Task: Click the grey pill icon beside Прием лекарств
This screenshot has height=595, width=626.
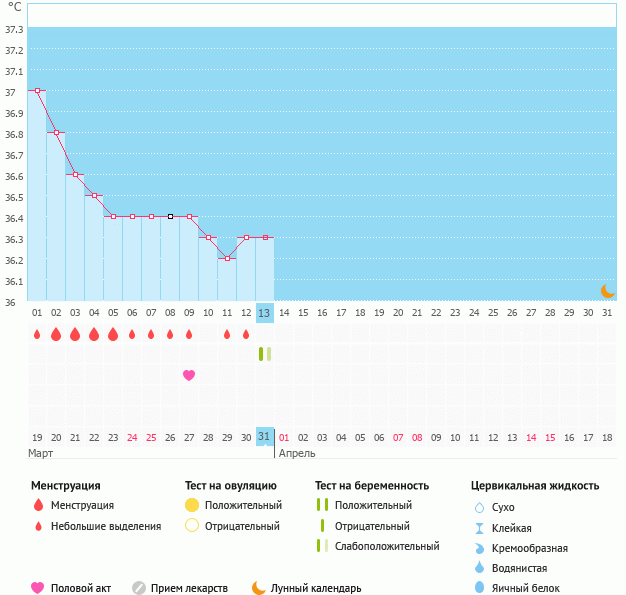Action: tap(139, 588)
